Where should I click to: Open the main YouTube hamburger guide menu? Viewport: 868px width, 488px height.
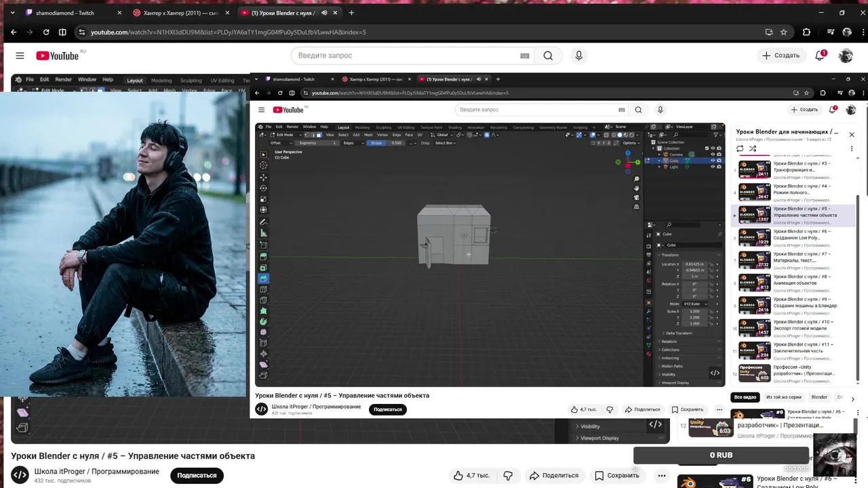(20, 56)
